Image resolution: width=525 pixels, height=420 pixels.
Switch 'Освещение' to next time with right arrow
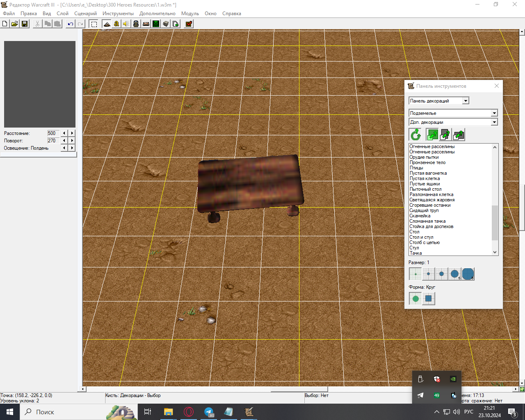(x=72, y=148)
